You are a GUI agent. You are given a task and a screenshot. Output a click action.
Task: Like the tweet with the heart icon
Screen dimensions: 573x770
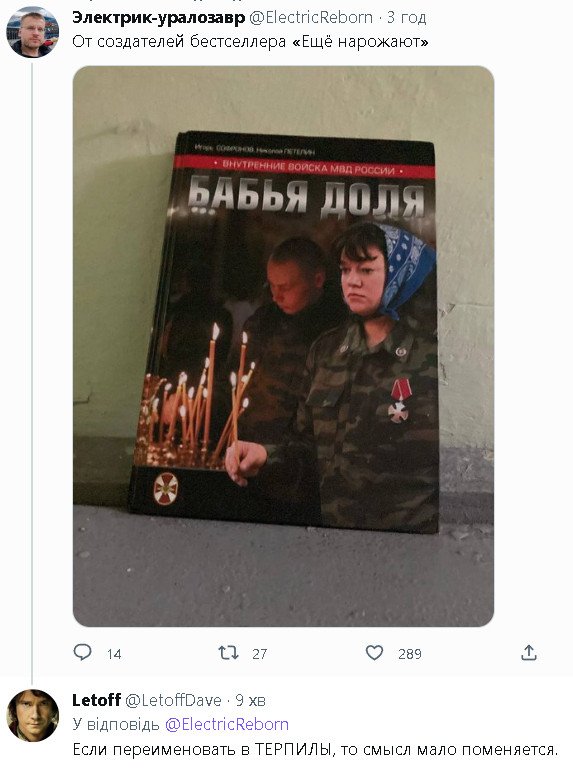click(x=374, y=653)
